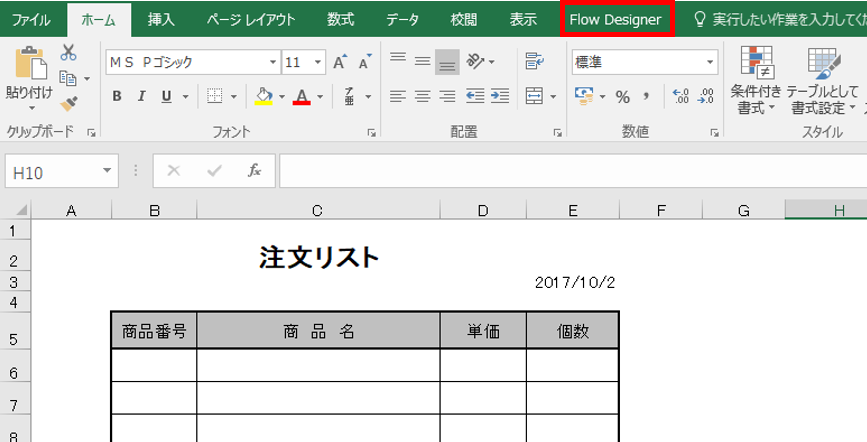Image resolution: width=867 pixels, height=442 pixels.
Task: Open the number format 標準 dropdown
Action: point(710,62)
